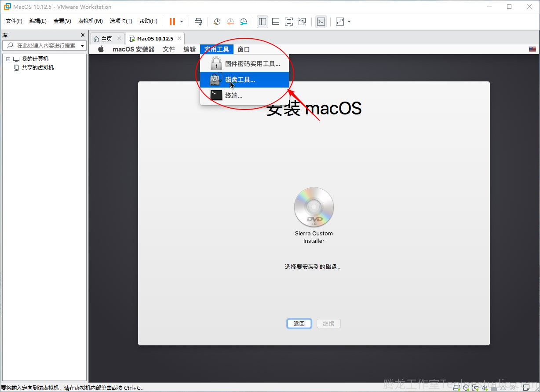Image resolution: width=540 pixels, height=392 pixels.
Task: Open VMware 编辑(E) menu
Action: point(38,21)
